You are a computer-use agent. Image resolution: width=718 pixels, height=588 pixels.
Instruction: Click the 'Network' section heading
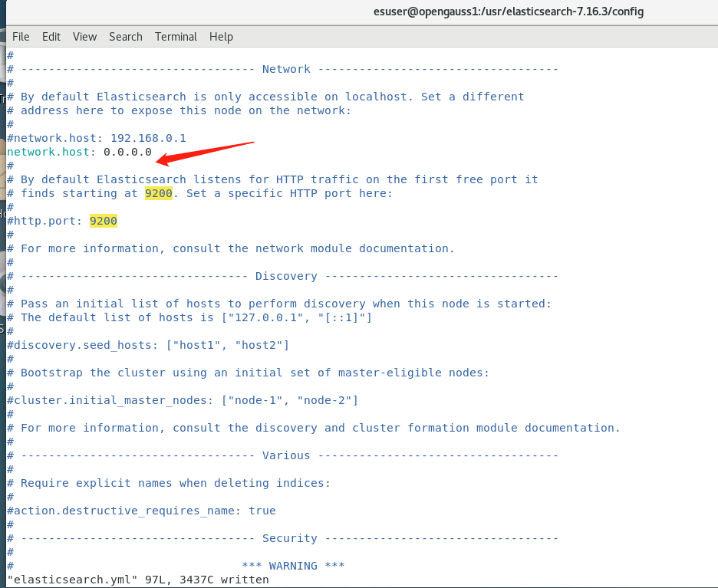click(286, 69)
